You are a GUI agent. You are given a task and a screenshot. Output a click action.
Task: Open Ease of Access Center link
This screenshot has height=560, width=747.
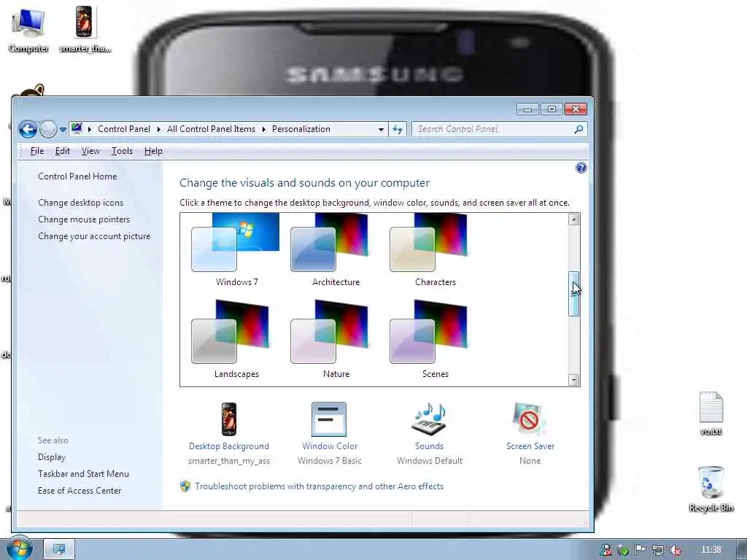click(x=80, y=491)
